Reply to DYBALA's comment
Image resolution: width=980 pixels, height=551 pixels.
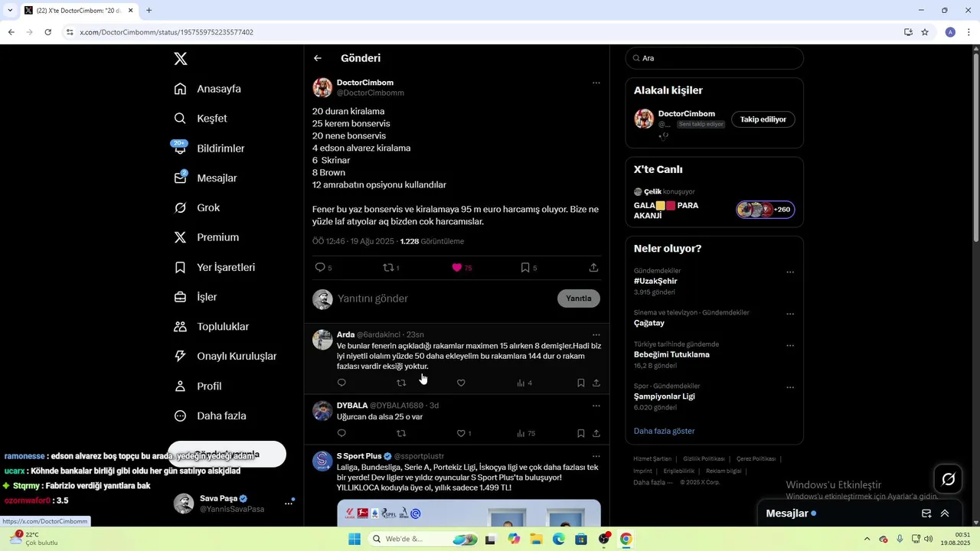click(x=341, y=433)
